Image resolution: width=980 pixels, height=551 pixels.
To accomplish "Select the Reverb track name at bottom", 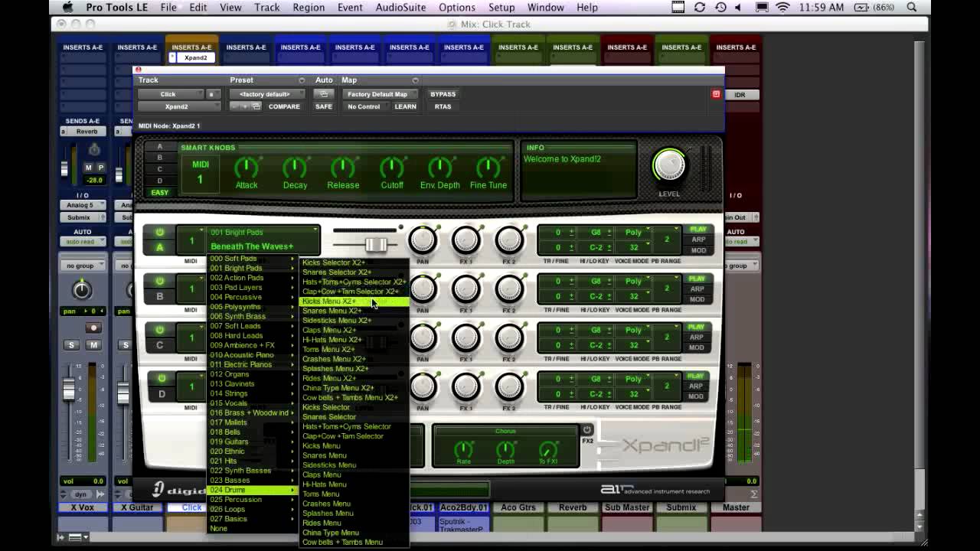I will pos(573,507).
